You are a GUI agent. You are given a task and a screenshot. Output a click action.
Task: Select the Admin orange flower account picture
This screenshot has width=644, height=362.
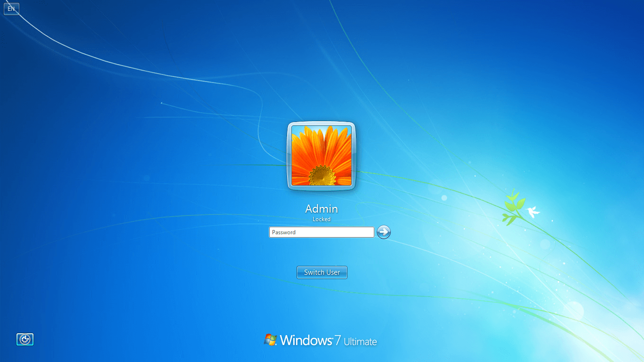pos(322,156)
